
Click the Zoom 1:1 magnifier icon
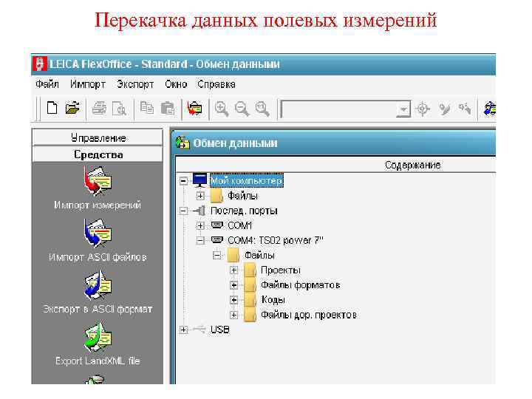coord(262,109)
